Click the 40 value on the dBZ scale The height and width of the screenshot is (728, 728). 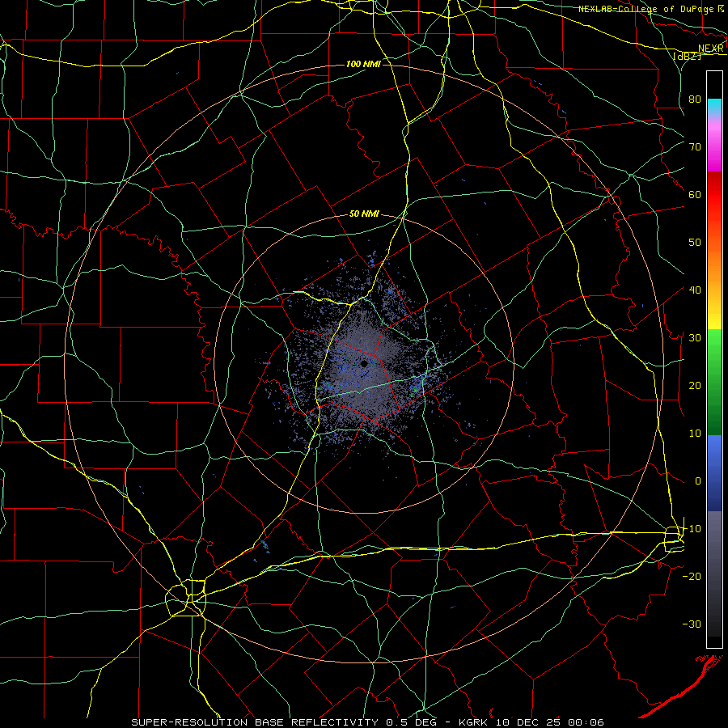[695, 290]
